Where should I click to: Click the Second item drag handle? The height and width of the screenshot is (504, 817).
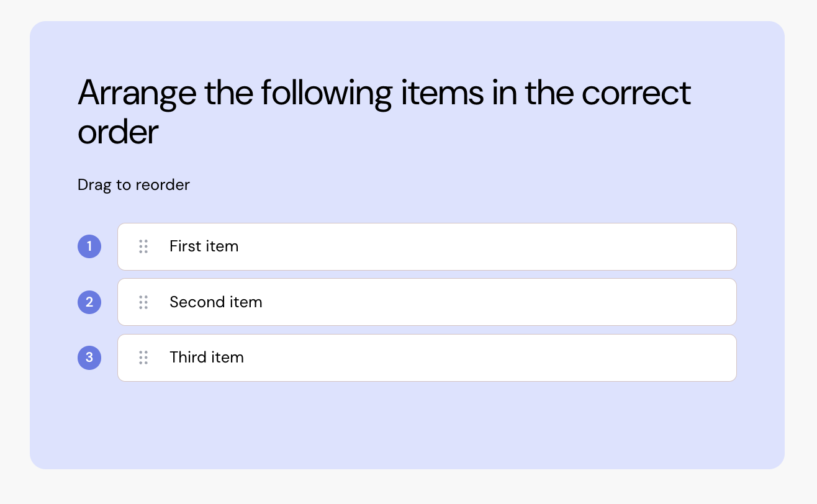(x=143, y=302)
